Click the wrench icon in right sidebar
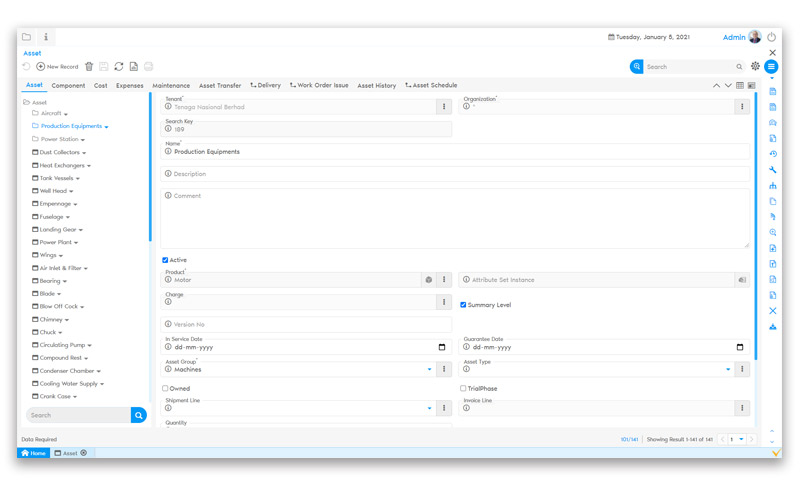Image resolution: width=800 pixels, height=486 pixels. coord(773,170)
